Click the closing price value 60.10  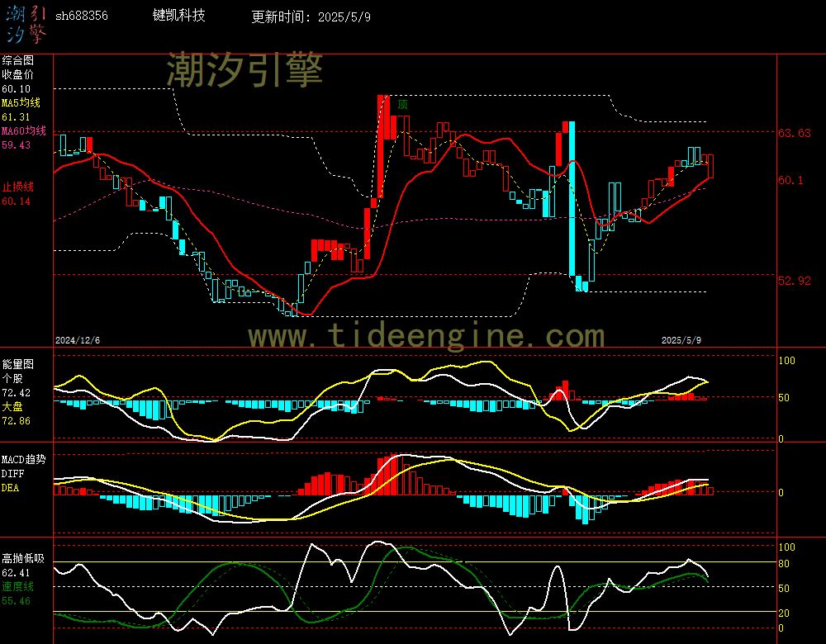click(x=16, y=89)
